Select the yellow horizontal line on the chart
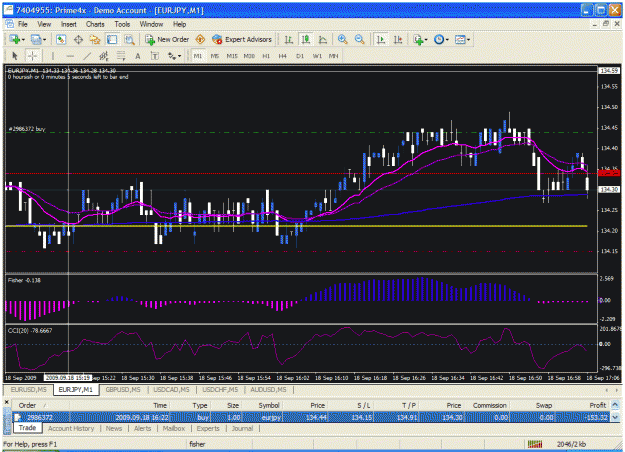Image resolution: width=625 pixels, height=452 pixels. point(296,226)
